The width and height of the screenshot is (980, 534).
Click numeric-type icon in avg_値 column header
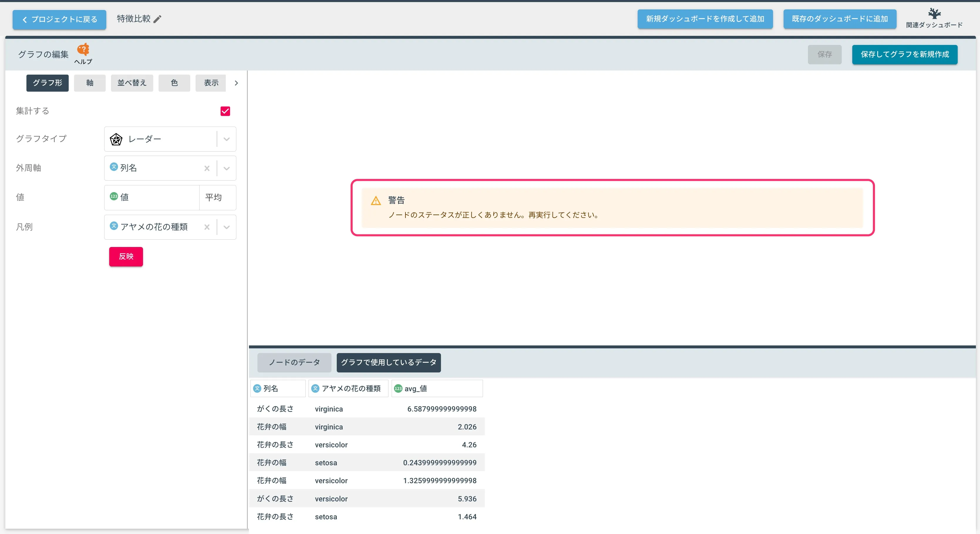(398, 388)
